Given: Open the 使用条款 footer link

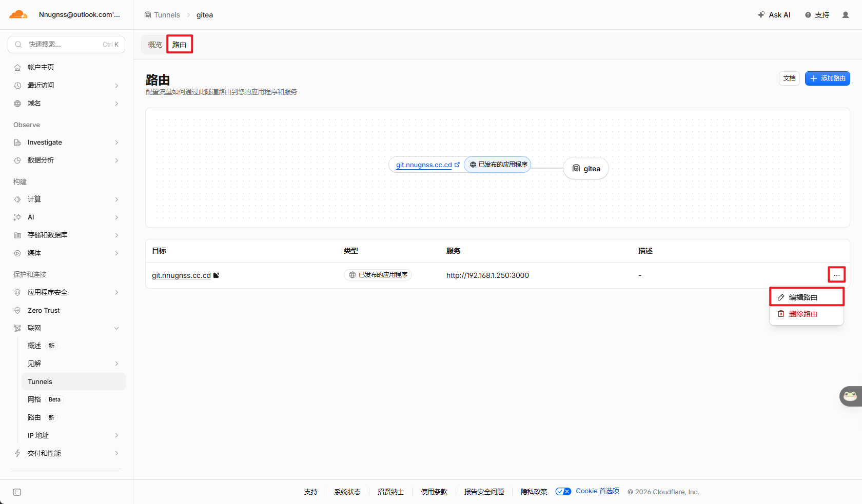Looking at the screenshot, I should click(x=434, y=492).
